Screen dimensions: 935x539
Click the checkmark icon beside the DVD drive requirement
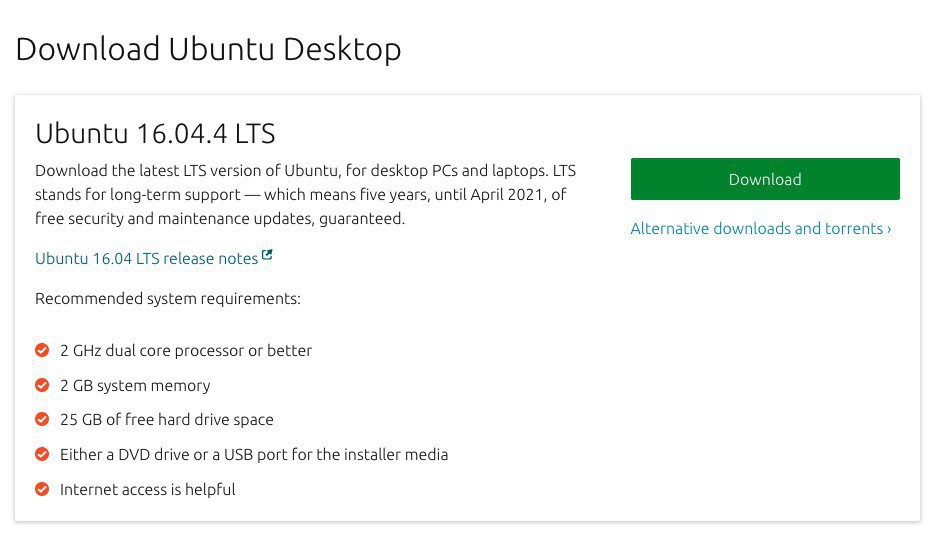(x=42, y=454)
